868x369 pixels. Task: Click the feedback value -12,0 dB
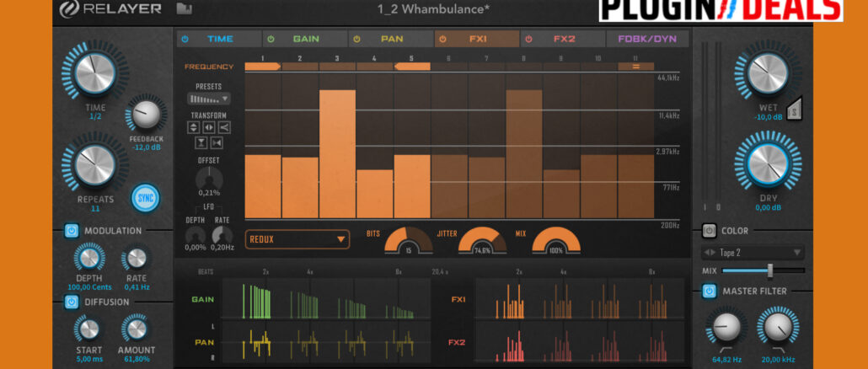pyautogui.click(x=146, y=147)
